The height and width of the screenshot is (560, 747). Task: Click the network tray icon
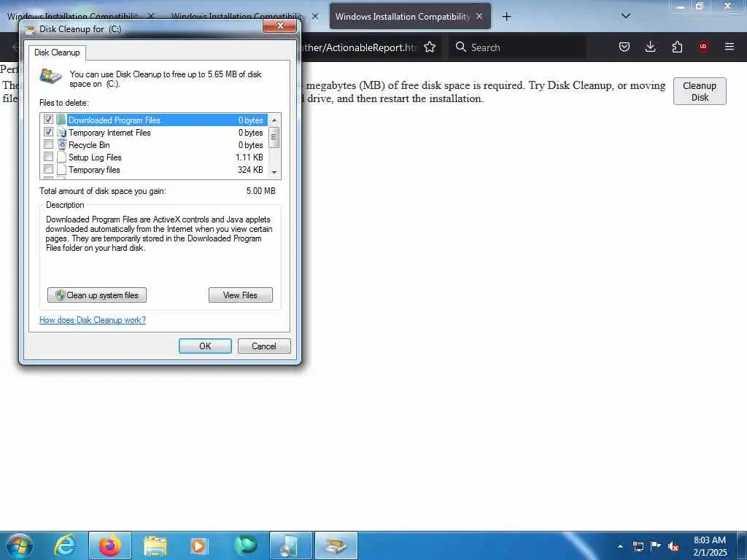[x=638, y=546]
